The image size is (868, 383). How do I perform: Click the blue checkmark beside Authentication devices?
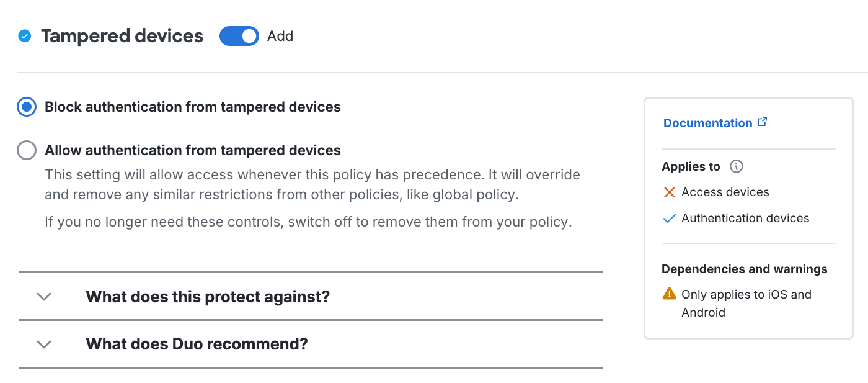pos(668,218)
